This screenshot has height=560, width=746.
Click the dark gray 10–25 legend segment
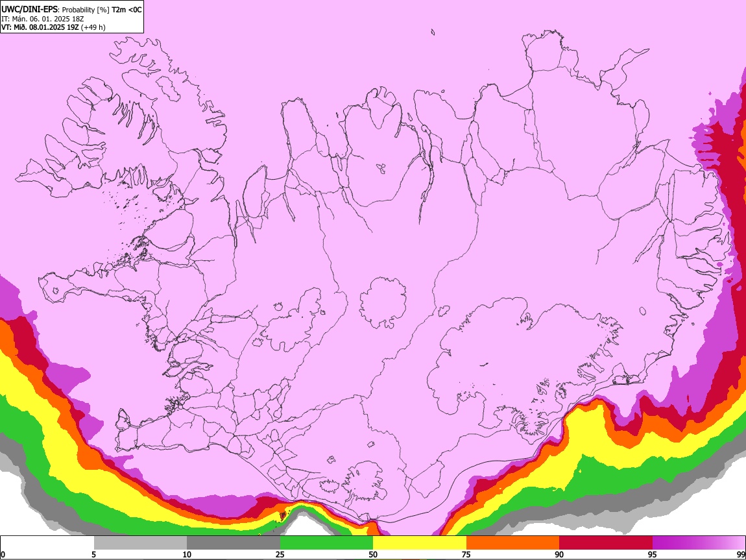tap(234, 543)
